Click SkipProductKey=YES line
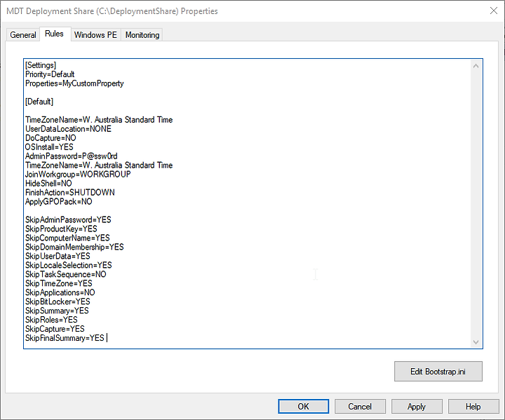Image resolution: width=505 pixels, height=420 pixels. click(61, 229)
